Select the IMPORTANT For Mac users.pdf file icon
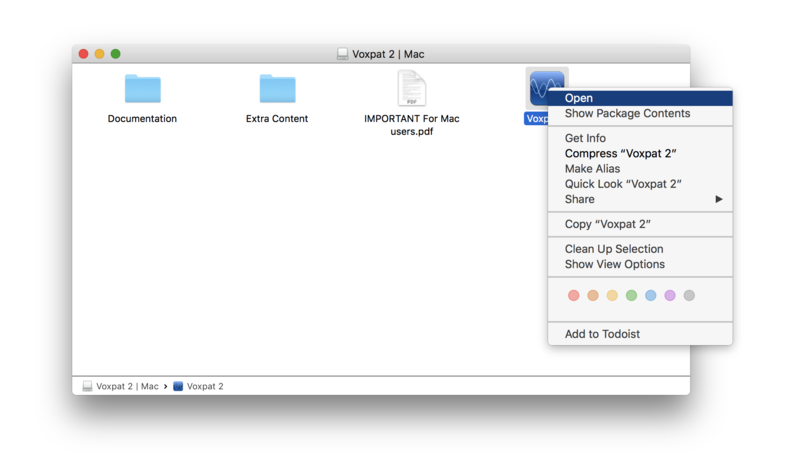This screenshot has height=472, width=800. point(412,88)
